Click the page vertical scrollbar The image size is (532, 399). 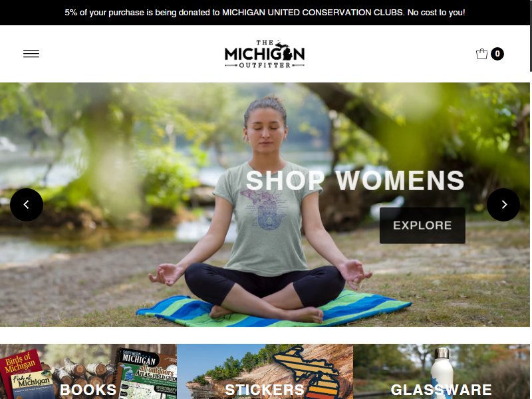(x=531, y=199)
